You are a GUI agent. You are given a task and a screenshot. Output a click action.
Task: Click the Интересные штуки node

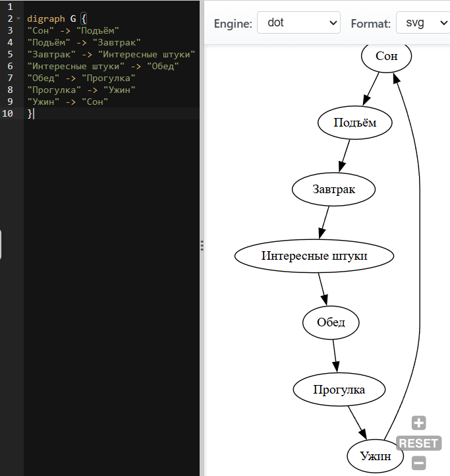[314, 256]
